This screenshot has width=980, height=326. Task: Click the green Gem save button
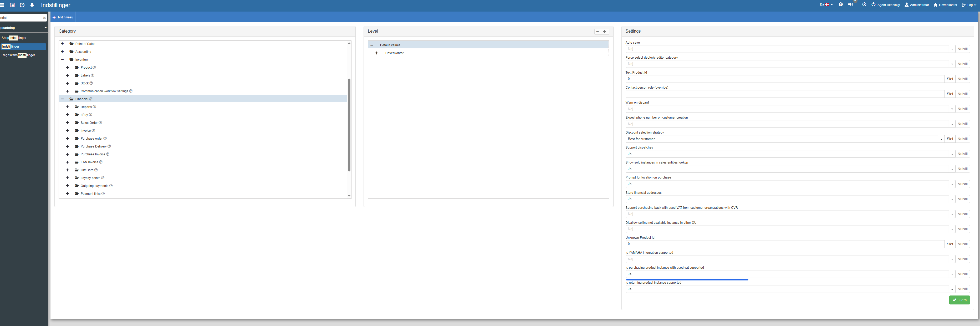coord(959,300)
